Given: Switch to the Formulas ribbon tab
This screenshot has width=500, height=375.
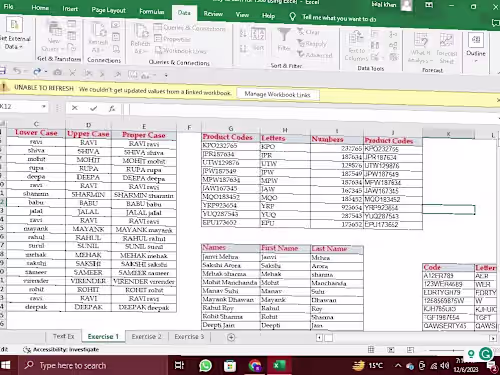Looking at the screenshot, I should (x=152, y=11).
